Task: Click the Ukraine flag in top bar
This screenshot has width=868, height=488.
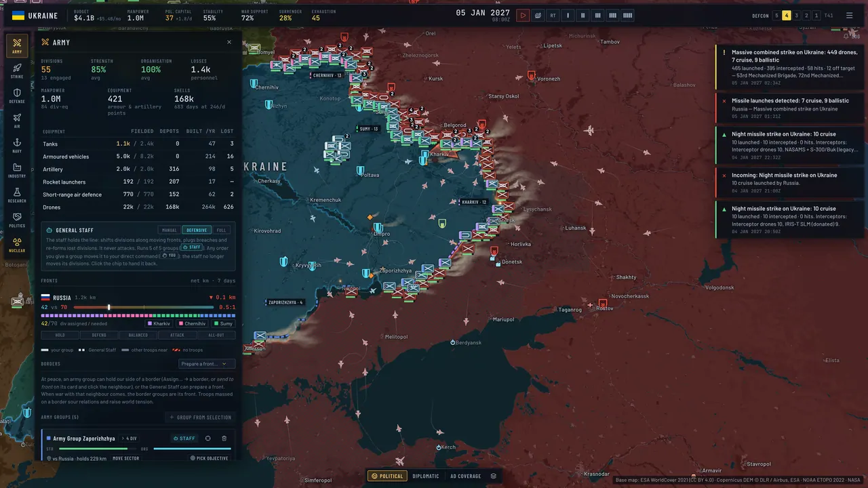Action: (18, 15)
